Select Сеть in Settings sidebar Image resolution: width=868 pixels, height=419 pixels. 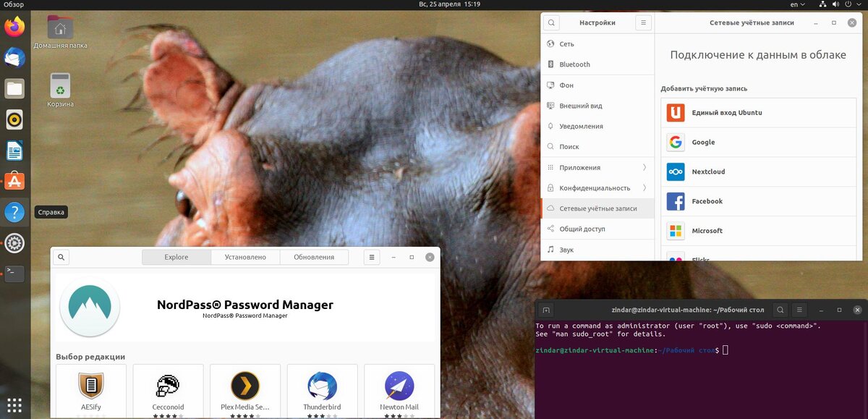click(597, 44)
